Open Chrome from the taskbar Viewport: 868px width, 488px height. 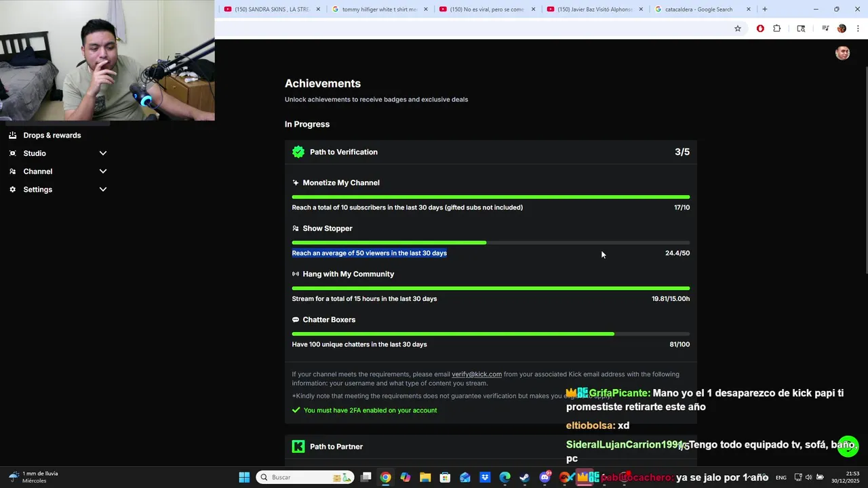(385, 477)
